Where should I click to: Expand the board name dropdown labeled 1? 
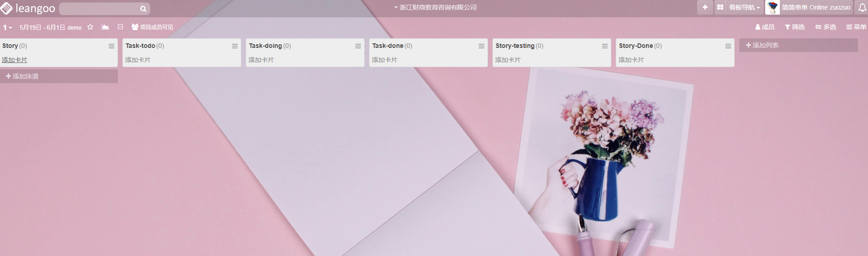[7, 27]
